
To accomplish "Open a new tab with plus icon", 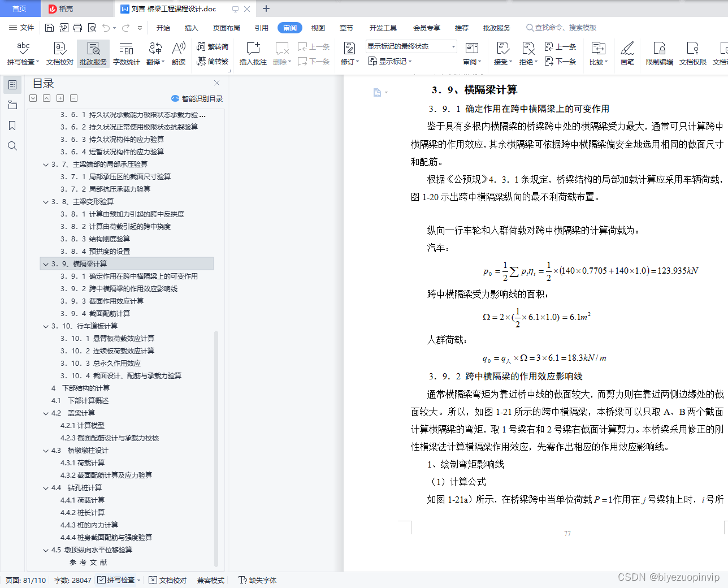I will 266,8.
